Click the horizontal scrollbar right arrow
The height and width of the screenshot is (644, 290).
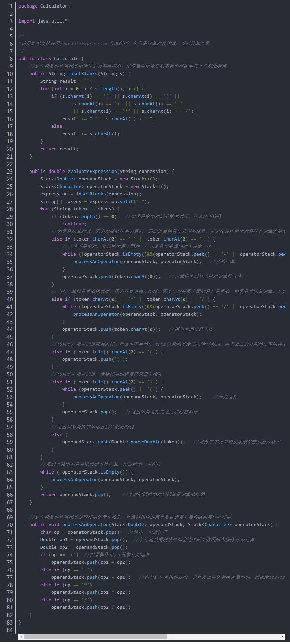[282, 636]
